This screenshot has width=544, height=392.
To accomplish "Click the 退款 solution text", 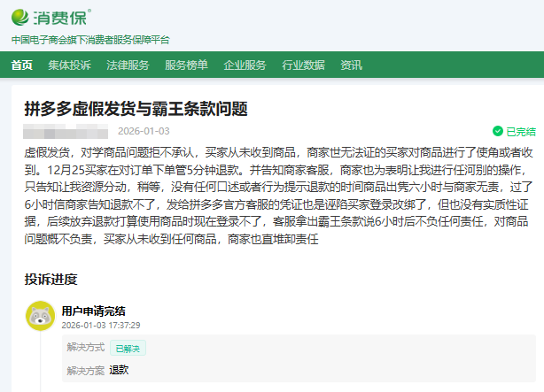I will click(x=119, y=370).
